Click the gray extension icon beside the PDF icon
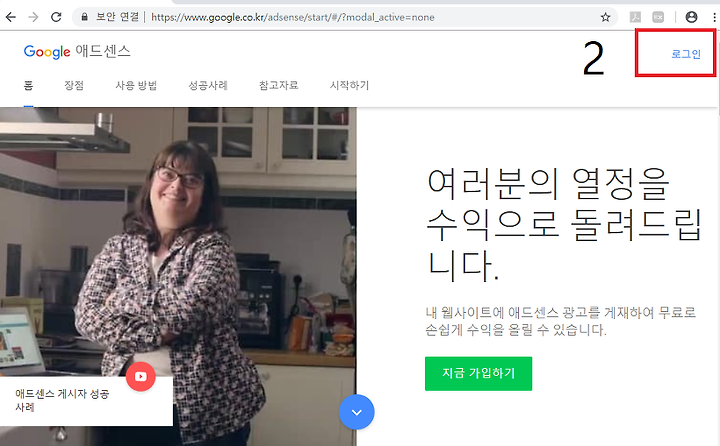 (658, 17)
